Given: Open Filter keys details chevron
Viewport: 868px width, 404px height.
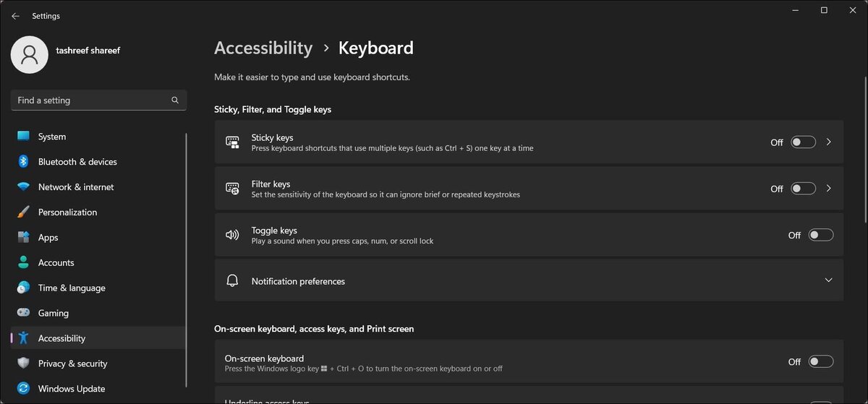Looking at the screenshot, I should [829, 189].
